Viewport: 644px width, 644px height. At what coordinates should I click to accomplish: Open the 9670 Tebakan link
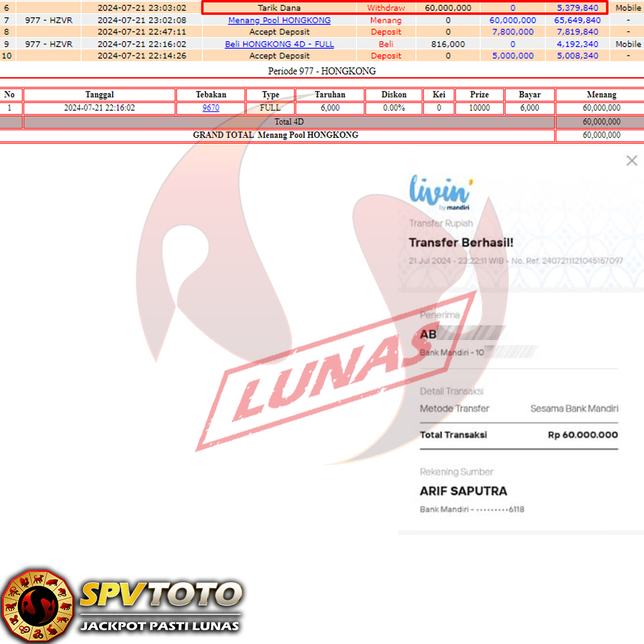211,108
